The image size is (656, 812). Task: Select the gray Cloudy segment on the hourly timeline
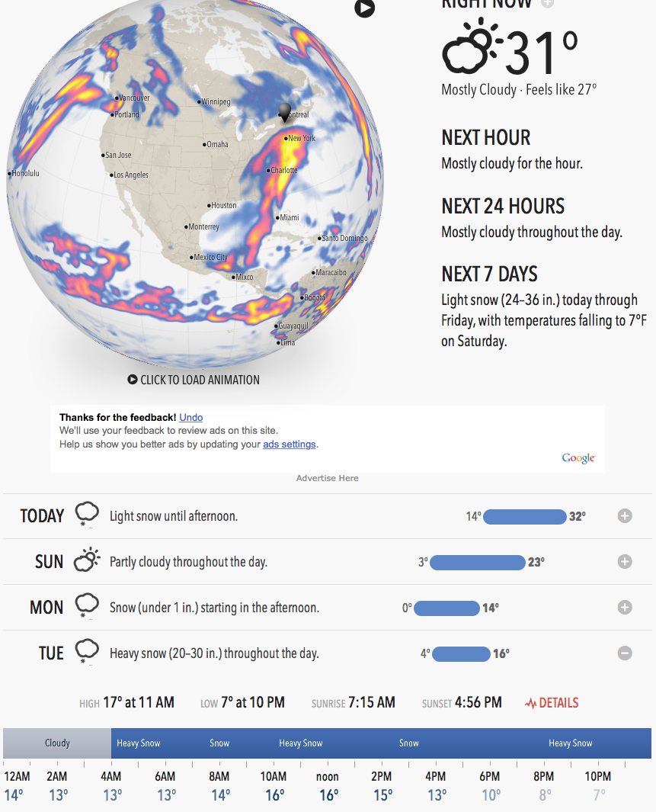coord(57,743)
